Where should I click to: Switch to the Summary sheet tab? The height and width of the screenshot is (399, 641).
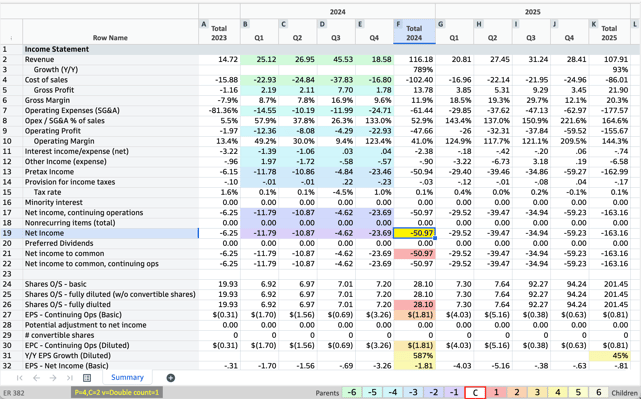pyautogui.click(x=127, y=377)
